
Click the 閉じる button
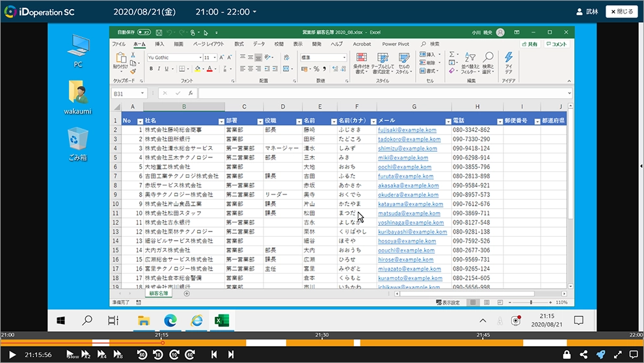coord(621,12)
